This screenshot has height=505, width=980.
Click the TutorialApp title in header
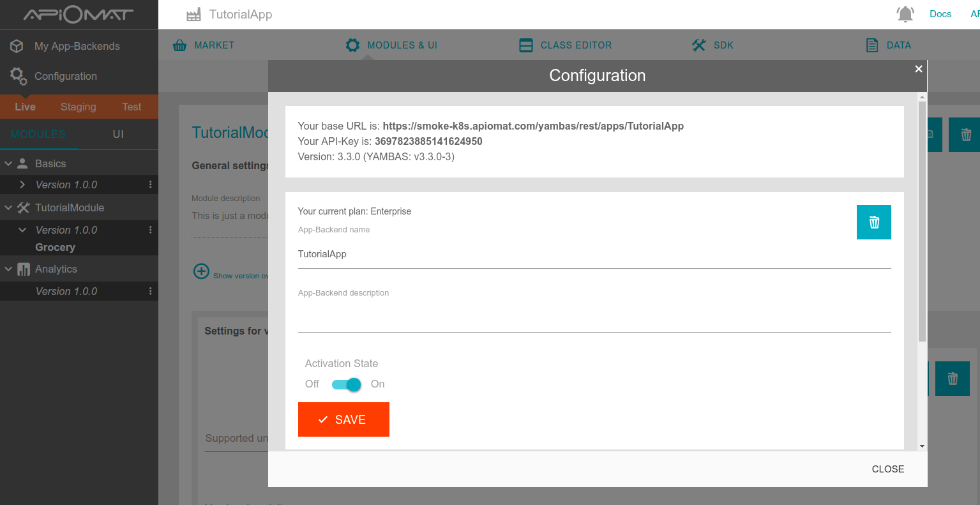tap(241, 14)
